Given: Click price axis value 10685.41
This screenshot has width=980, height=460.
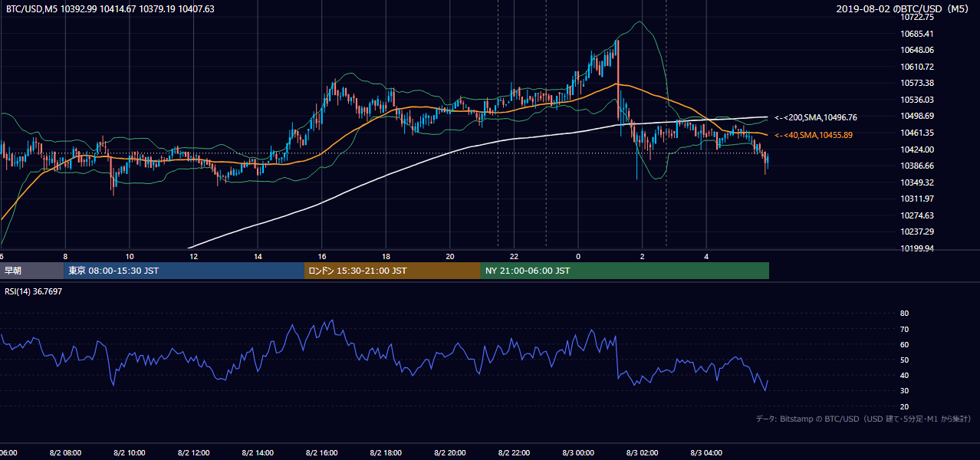Looking at the screenshot, I should pos(918,34).
